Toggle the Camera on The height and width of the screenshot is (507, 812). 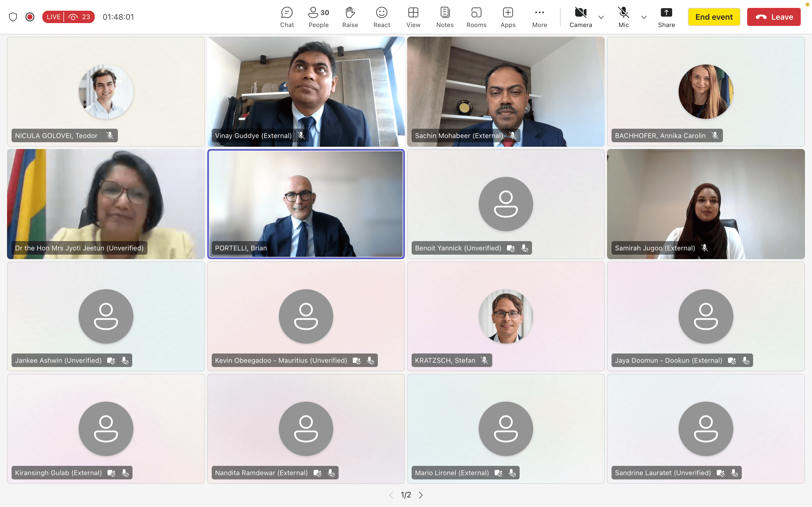point(581,17)
